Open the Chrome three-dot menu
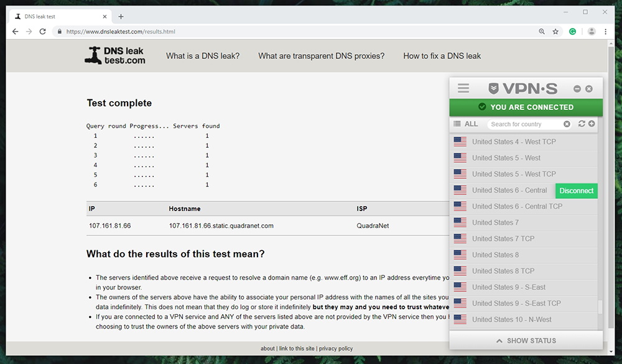Viewport: 622px width, 364px height. point(605,31)
